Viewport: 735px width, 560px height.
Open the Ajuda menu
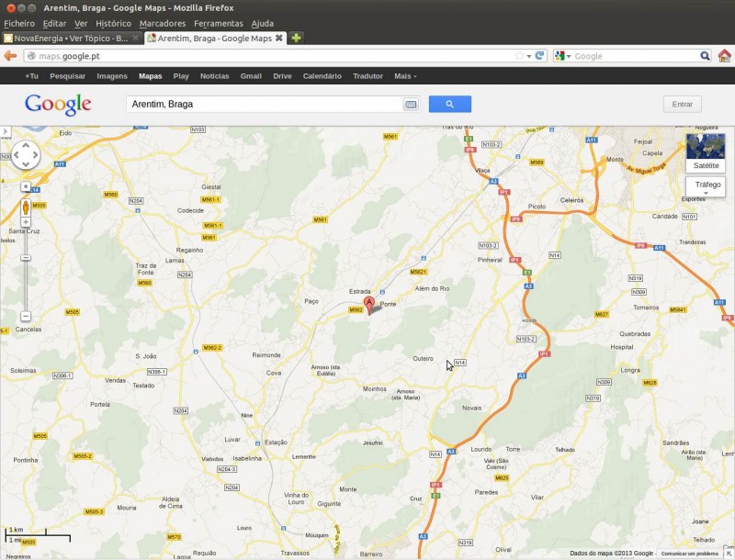coord(262,24)
